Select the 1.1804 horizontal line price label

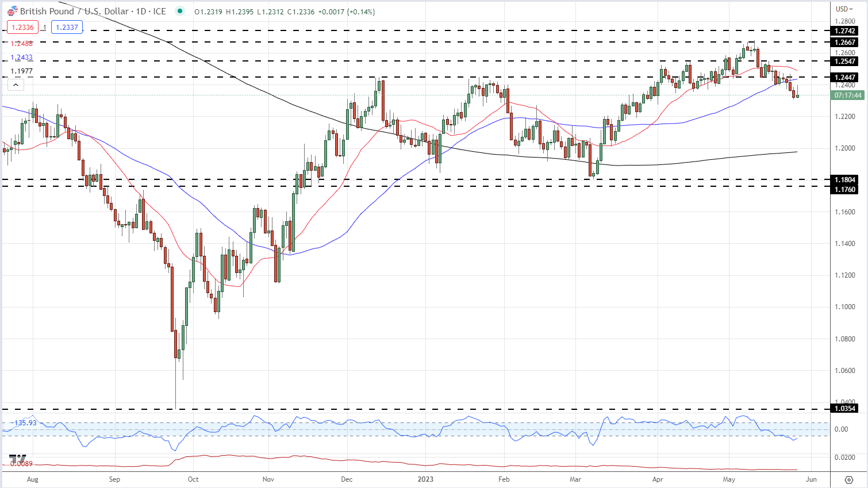844,180
